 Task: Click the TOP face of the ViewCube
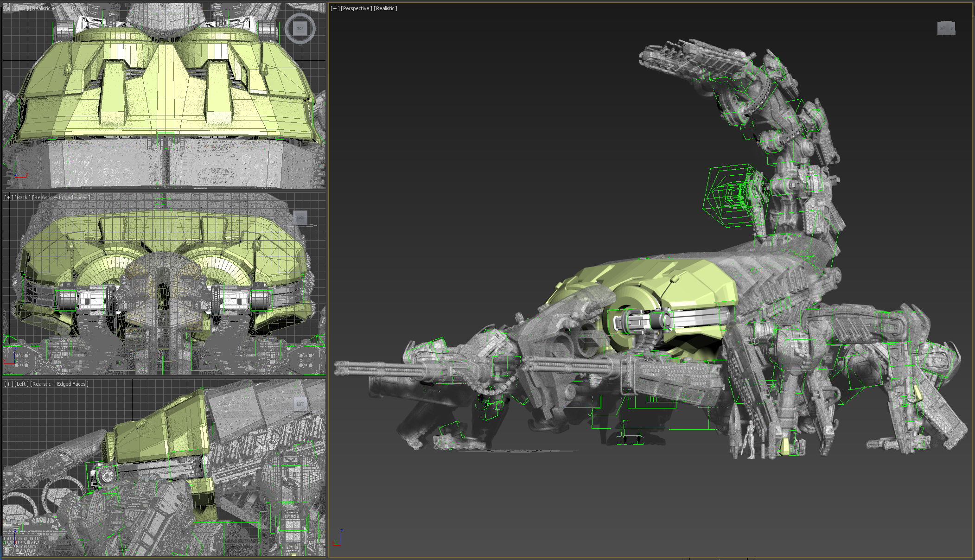point(300,28)
